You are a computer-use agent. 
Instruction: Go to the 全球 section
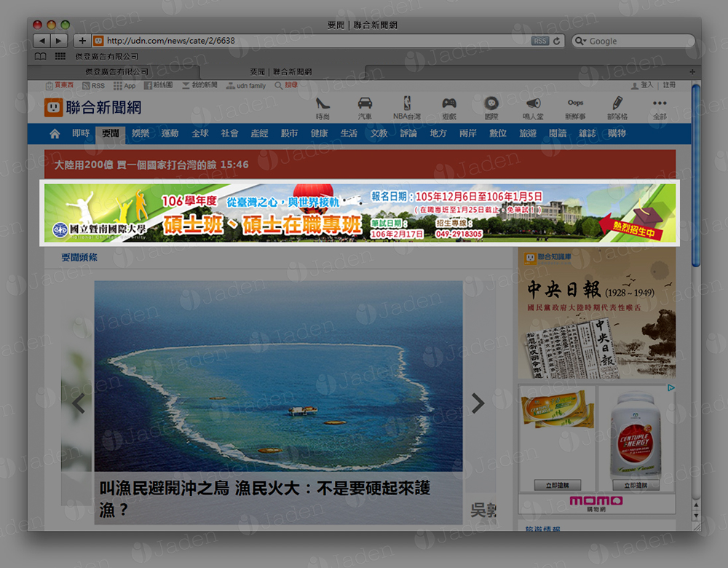(200, 134)
